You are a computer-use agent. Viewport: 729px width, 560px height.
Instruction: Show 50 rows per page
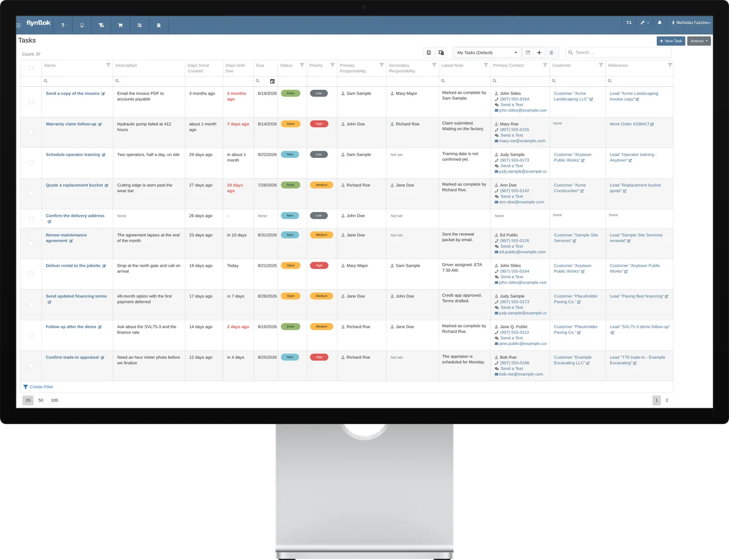point(41,400)
